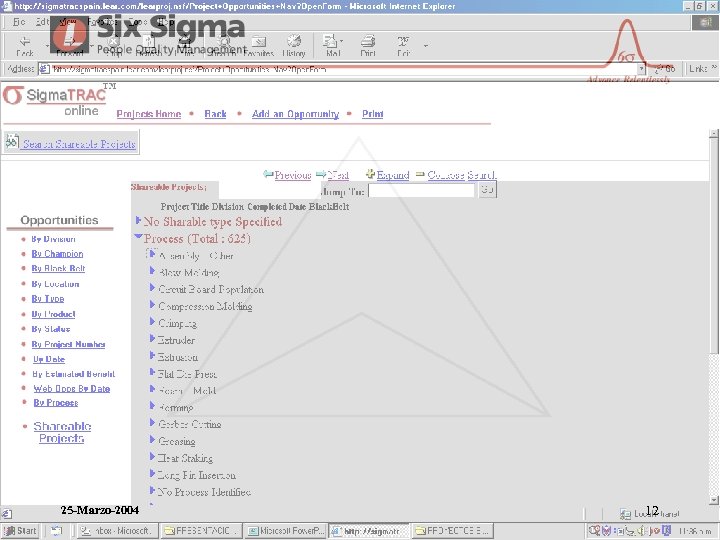This screenshot has width=720, height=540.
Task: Click the Back navigation link
Action: (215, 114)
